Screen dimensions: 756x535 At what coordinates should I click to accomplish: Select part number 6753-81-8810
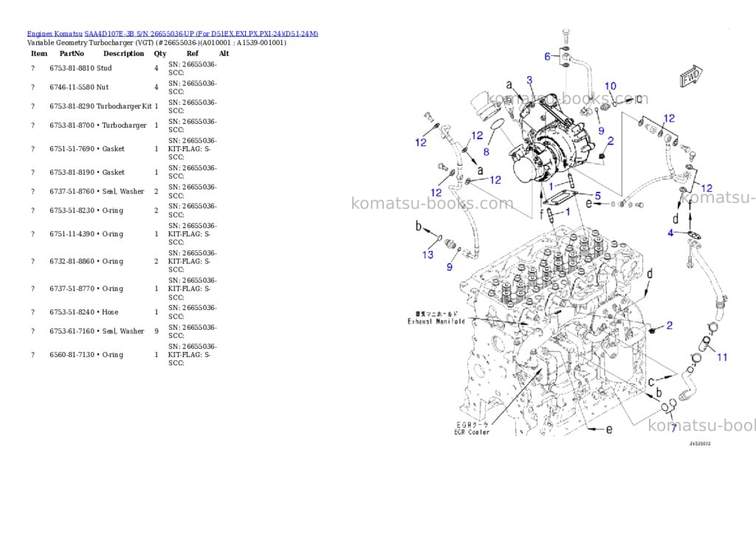(72, 69)
